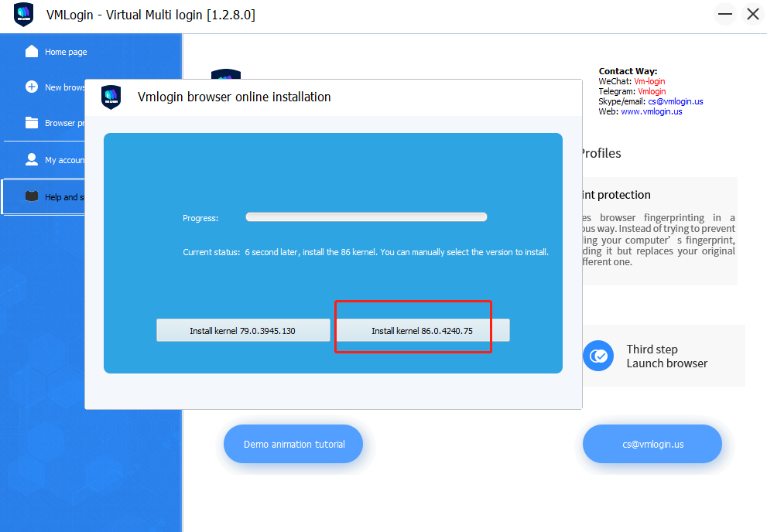Viewport: 767px width, 532px height.
Task: Click the Third step checkmark circle icon
Action: point(598,356)
